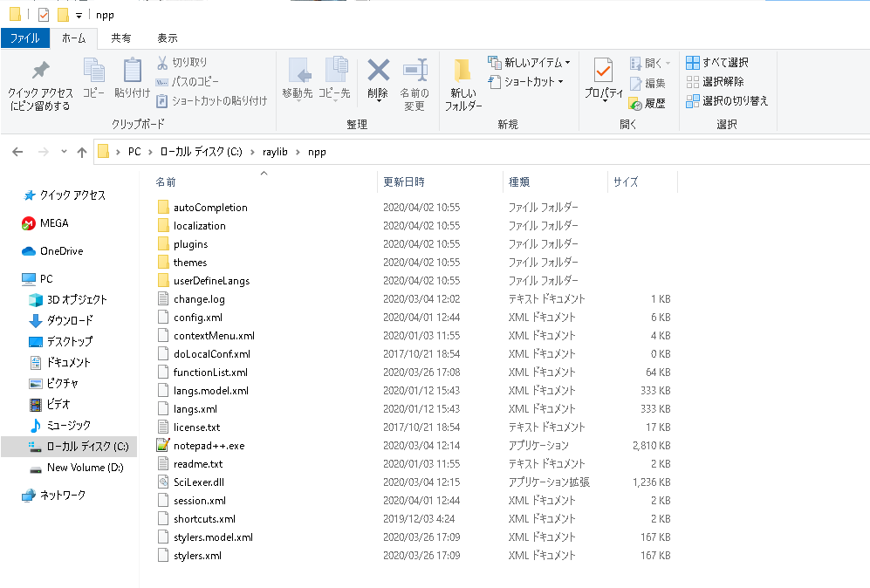The width and height of the screenshot is (870, 588).
Task: Pin folder to Quick Access icon
Action: [40, 70]
